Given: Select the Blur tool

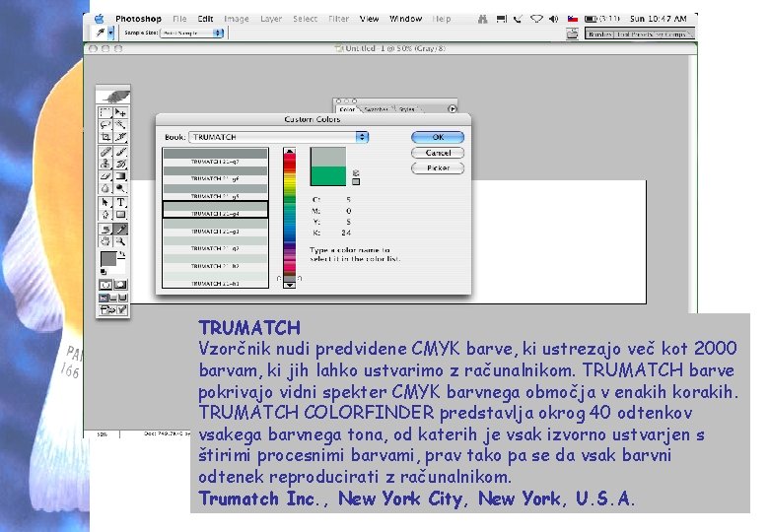Looking at the screenshot, I should click(x=105, y=188).
